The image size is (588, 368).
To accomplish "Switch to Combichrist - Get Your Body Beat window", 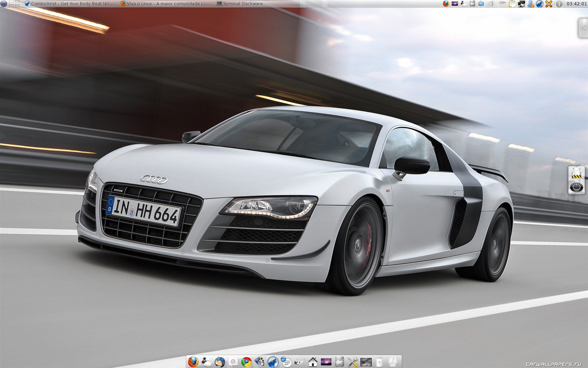I will pyautogui.click(x=70, y=4).
